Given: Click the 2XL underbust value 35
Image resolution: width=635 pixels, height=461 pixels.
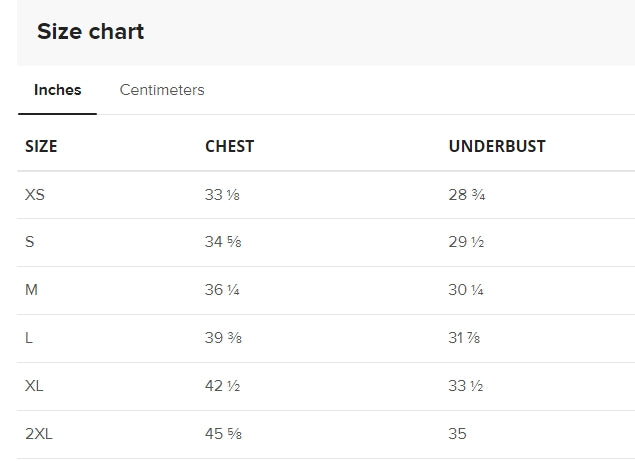Looking at the screenshot, I should pyautogui.click(x=457, y=434).
